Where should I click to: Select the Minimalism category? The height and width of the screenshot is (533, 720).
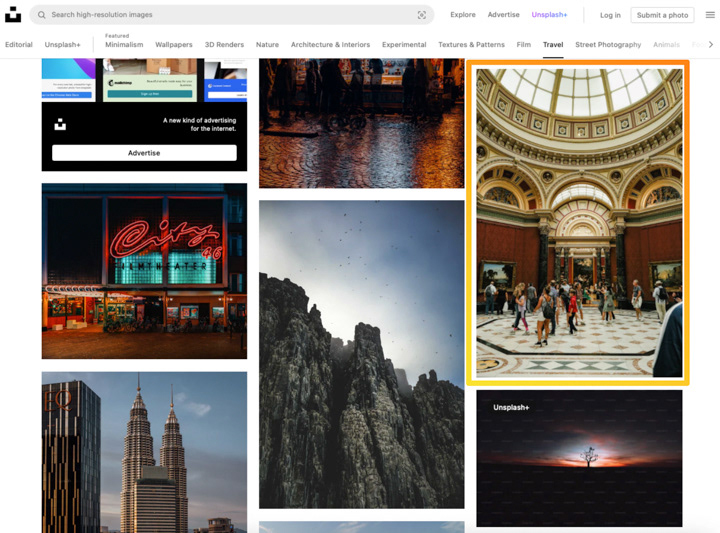(124, 45)
